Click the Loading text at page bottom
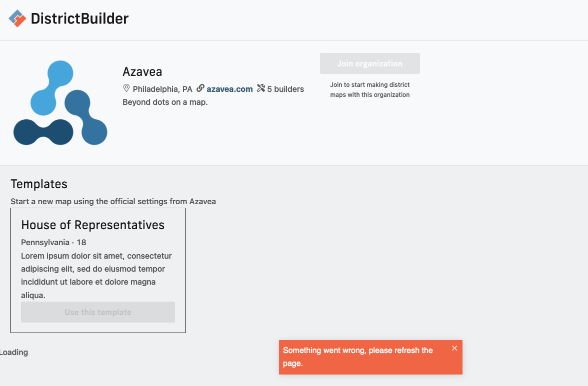The image size is (588, 386). tap(14, 352)
